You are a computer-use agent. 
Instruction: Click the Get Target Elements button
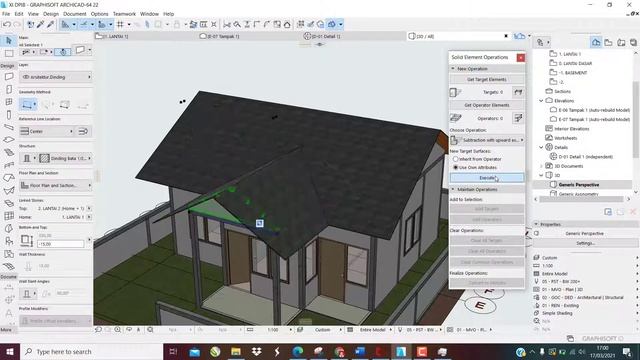[x=487, y=79]
